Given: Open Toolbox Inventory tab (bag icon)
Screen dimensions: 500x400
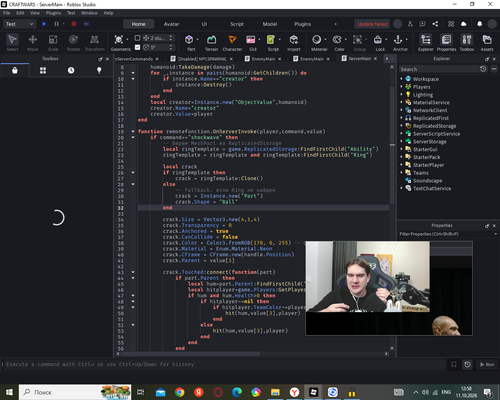Looking at the screenshot, I should click(15, 70).
